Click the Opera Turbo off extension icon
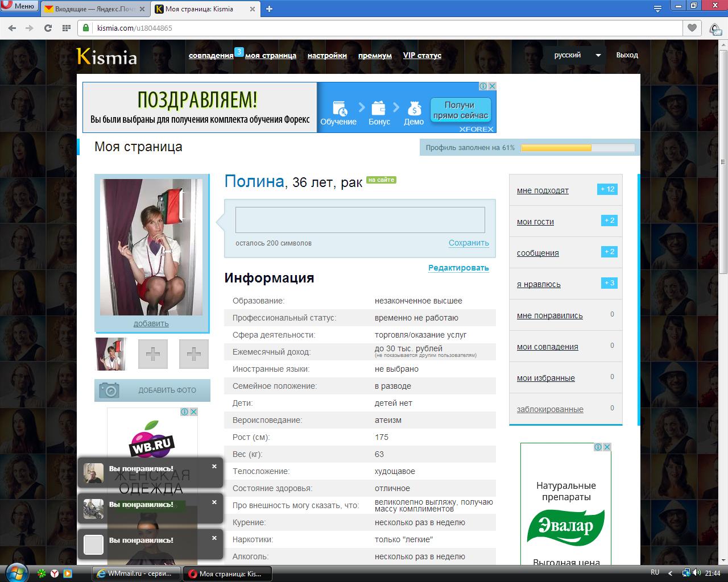 click(715, 28)
